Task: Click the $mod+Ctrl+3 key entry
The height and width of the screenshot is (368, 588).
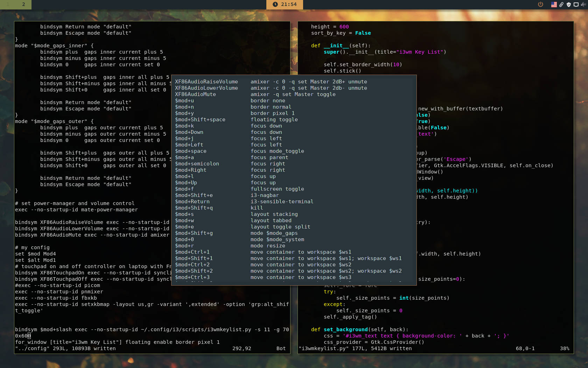Action: click(192, 277)
